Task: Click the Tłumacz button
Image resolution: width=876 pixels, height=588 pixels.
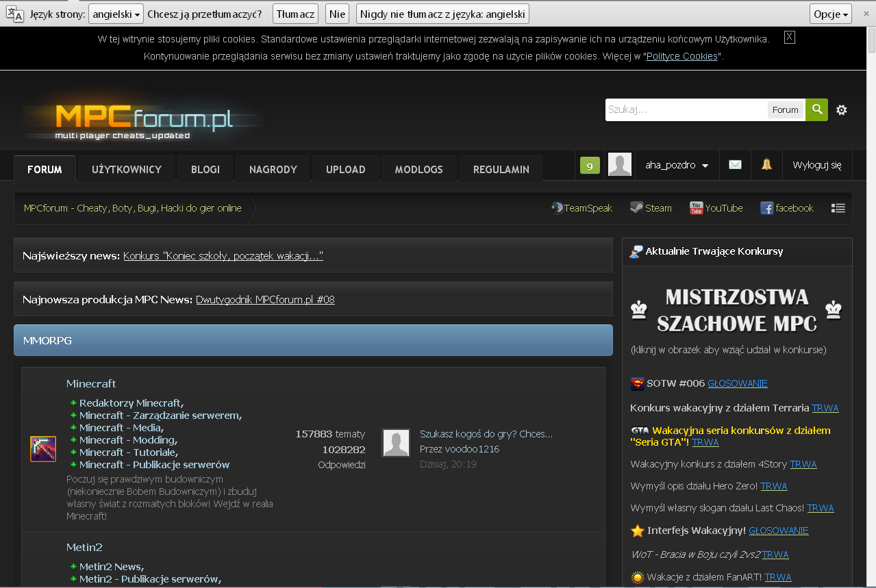Action: [296, 14]
